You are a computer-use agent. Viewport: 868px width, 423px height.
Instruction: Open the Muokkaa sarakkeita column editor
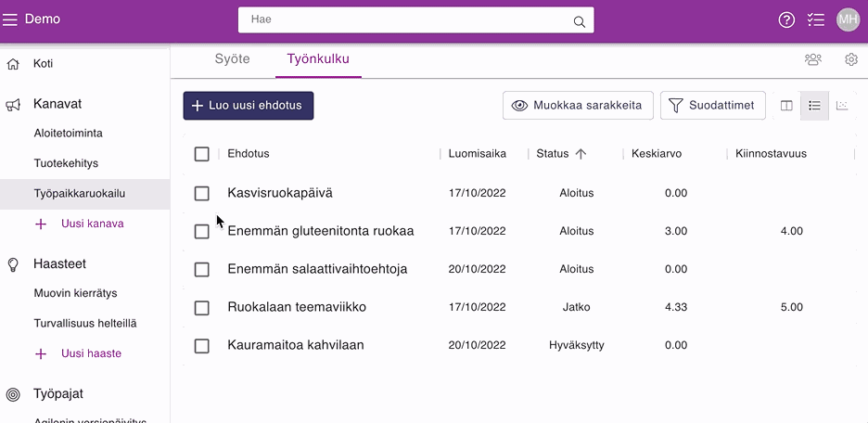coord(578,105)
